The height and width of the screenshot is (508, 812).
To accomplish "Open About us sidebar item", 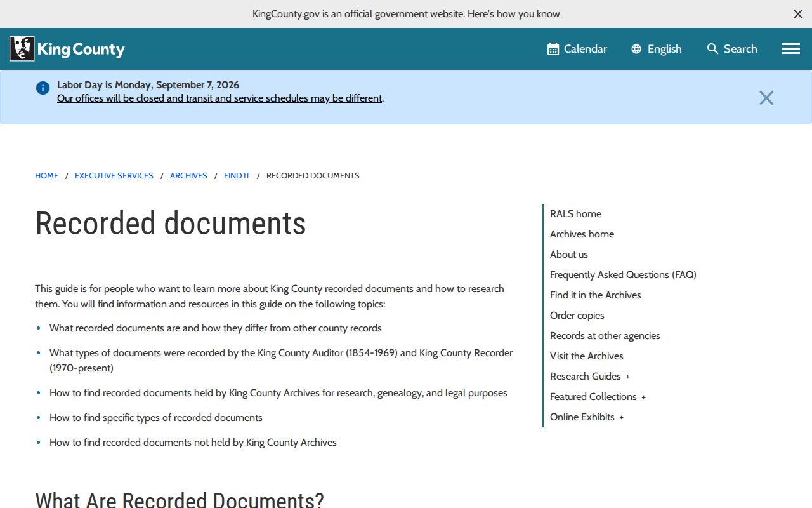I will click(569, 255).
